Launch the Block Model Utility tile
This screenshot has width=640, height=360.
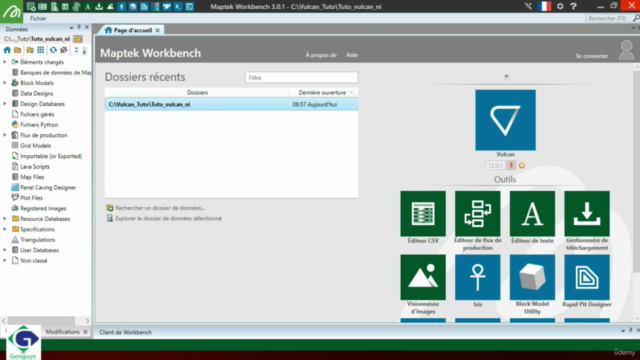click(532, 277)
